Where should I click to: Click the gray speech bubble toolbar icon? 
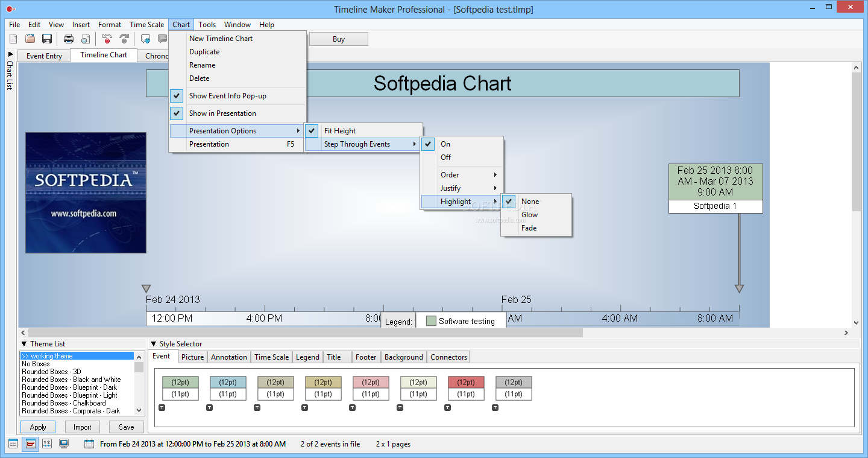(x=162, y=39)
